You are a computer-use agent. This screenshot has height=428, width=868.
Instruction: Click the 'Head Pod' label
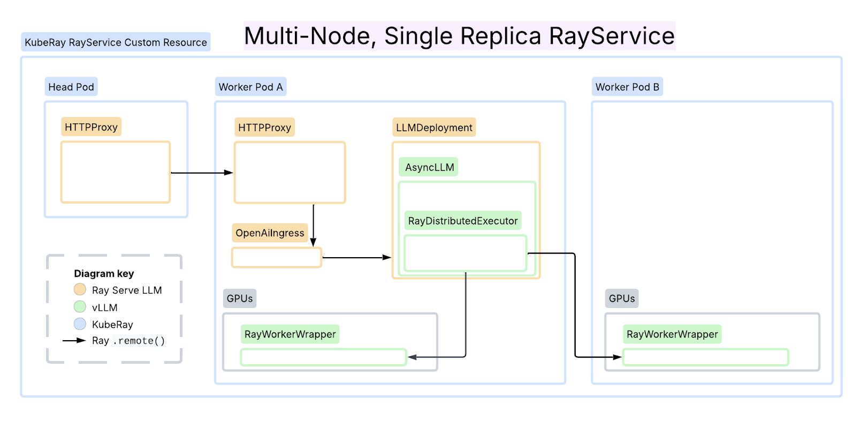coord(71,87)
